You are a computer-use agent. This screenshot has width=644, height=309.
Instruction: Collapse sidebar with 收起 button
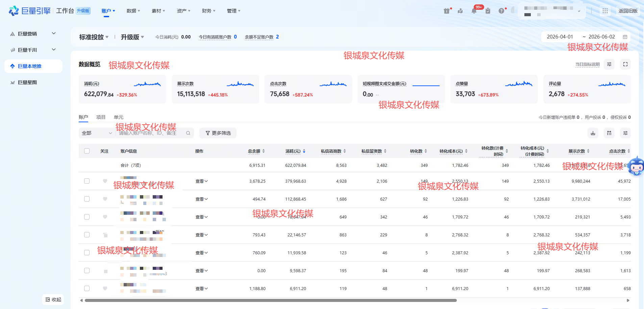(53, 300)
